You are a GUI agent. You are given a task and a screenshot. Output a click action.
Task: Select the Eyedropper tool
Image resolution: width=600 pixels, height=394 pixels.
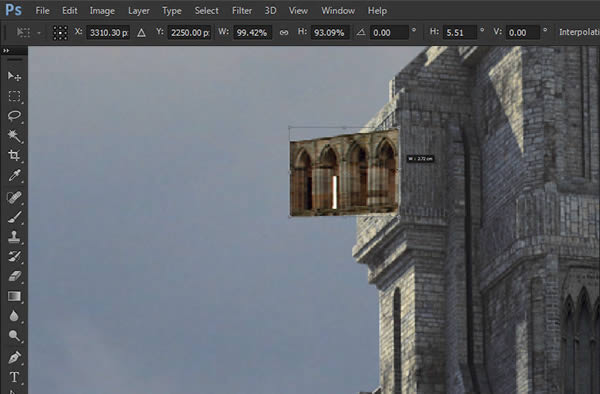[x=14, y=176]
